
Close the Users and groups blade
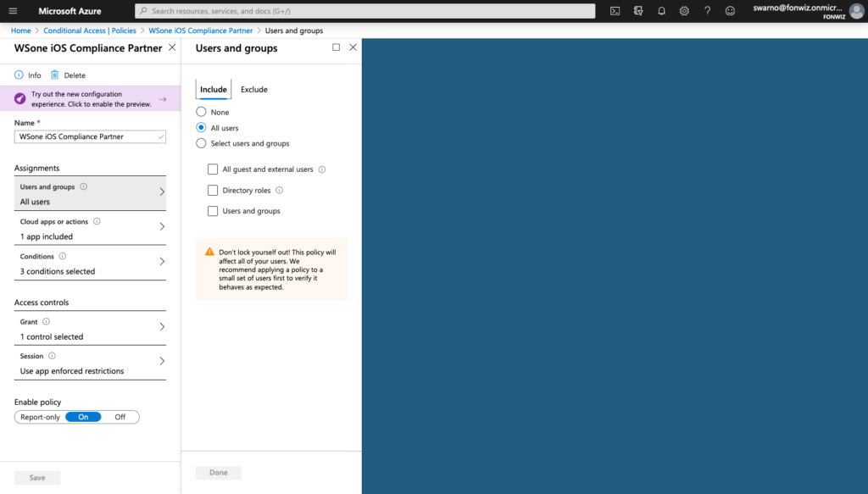coord(353,47)
